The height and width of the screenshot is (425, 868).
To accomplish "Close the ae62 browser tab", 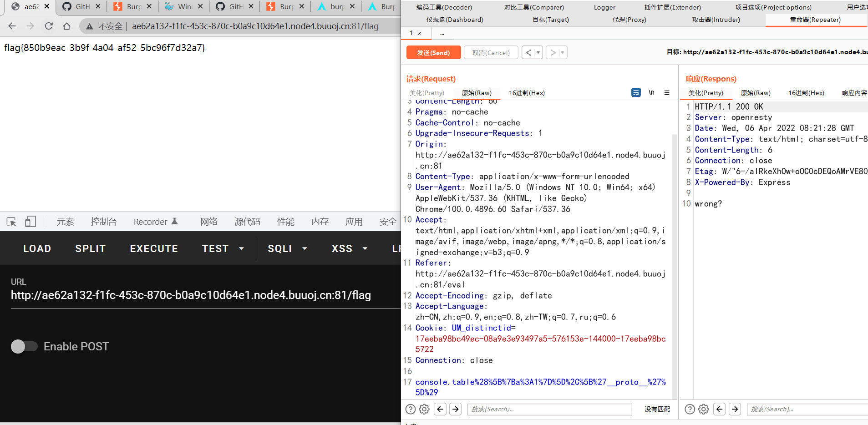I will (47, 6).
